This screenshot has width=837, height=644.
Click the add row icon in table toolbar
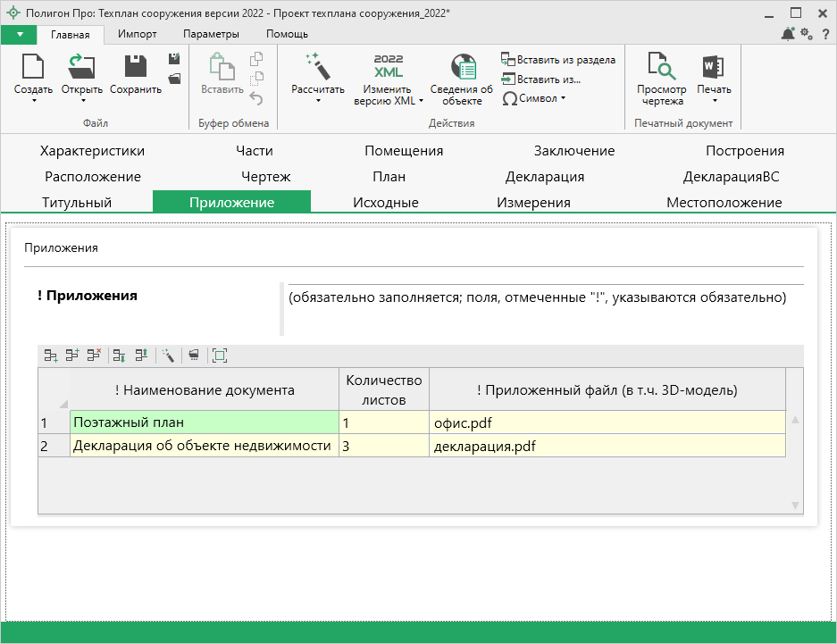pos(52,355)
